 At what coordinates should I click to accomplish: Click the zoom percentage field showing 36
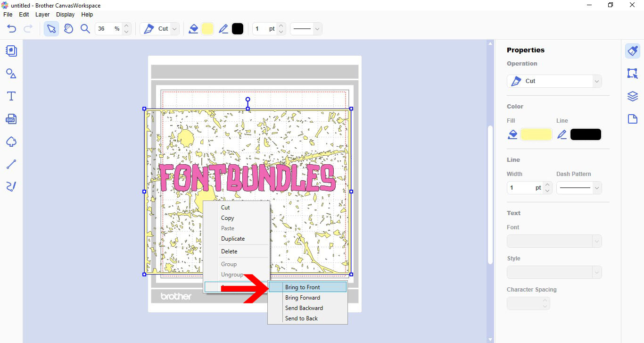pos(108,29)
